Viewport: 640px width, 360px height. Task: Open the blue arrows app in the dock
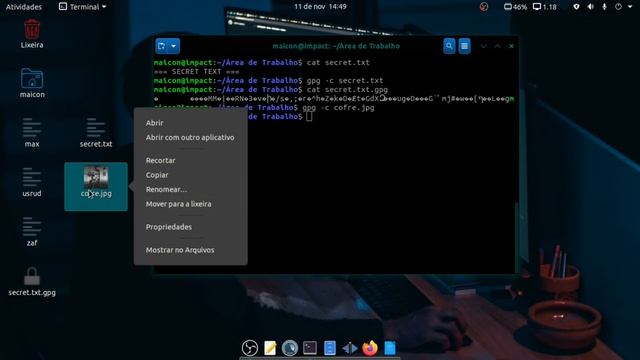[x=350, y=348]
